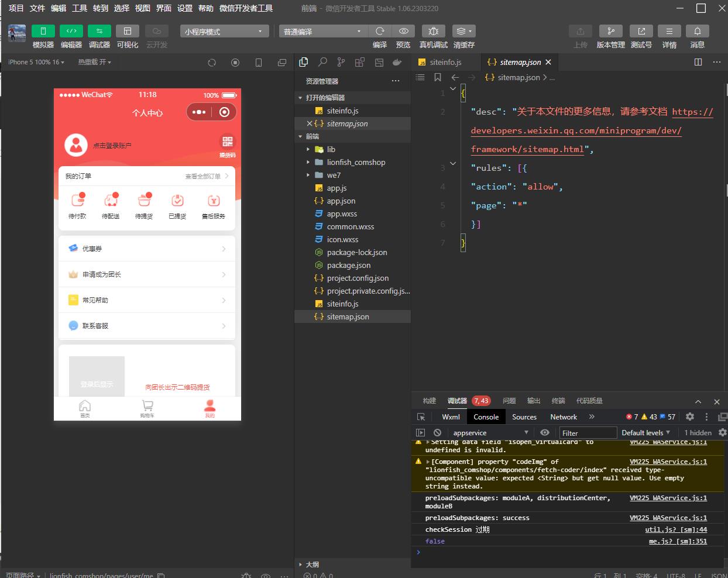Screen dimensions: 728x578
Task: Click the bookmark icon in breadcrumb bar
Action: 438,77
